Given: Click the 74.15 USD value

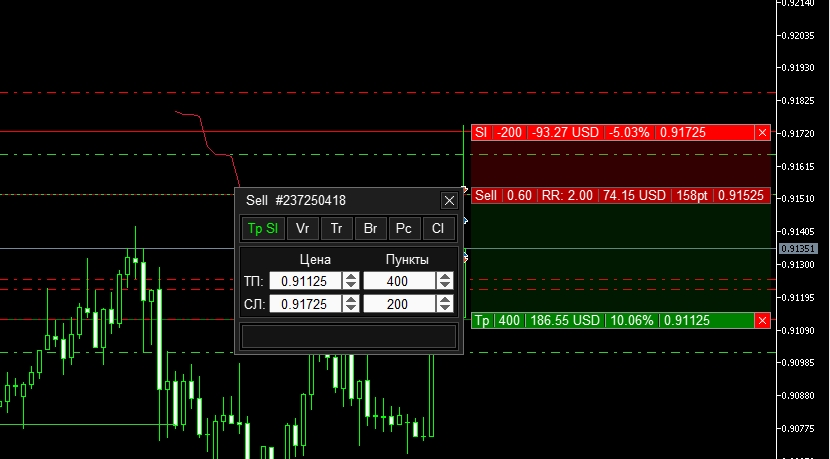Looking at the screenshot, I should tap(634, 195).
